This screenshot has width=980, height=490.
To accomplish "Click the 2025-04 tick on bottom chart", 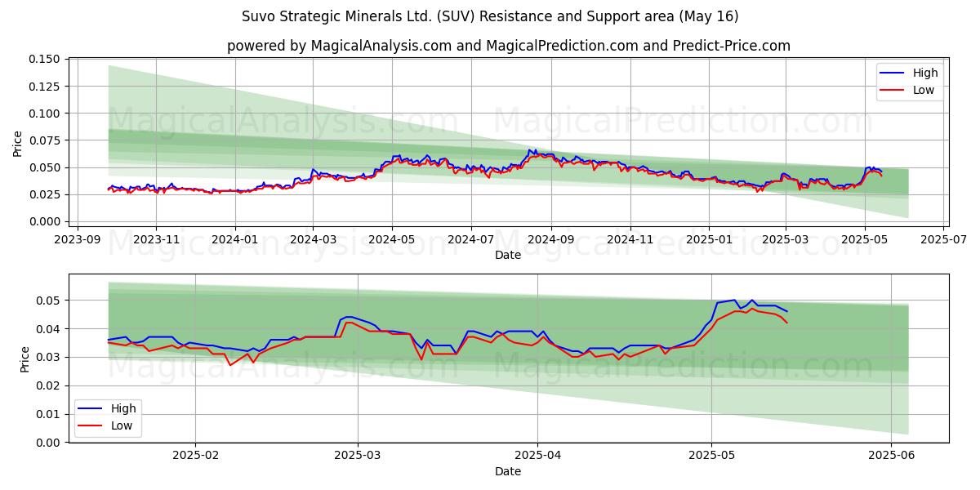I will (x=537, y=456).
